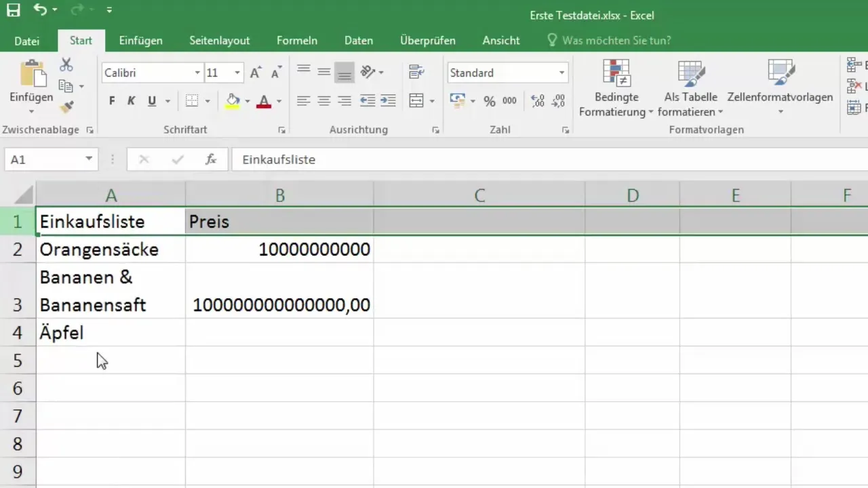Open Zellenformatvorlagen gallery
The height and width of the screenshot is (488, 868).
pyautogui.click(x=780, y=88)
